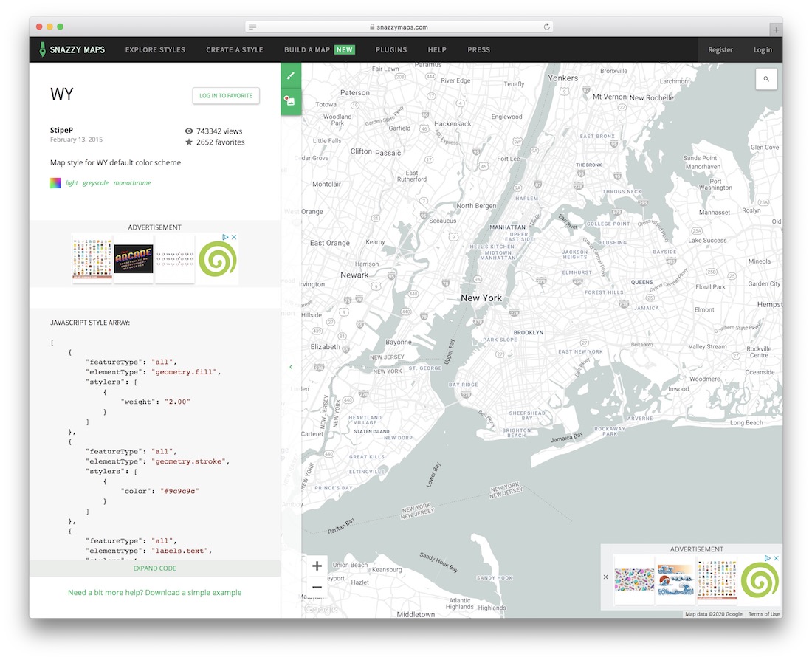Zoom in the map with plus button
This screenshot has width=812, height=660.
(x=317, y=566)
